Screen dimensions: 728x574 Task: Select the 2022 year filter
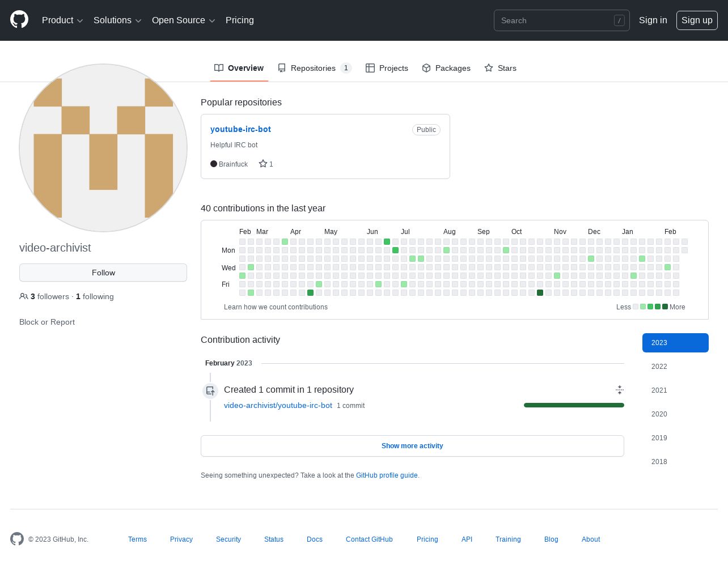click(x=675, y=367)
